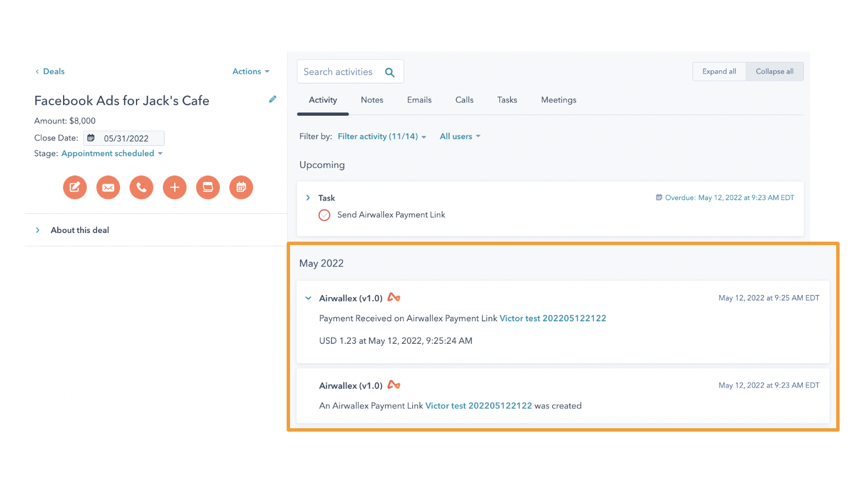The height and width of the screenshot is (488, 868).
Task: Click the orange phone call icon button
Action: coord(141,188)
